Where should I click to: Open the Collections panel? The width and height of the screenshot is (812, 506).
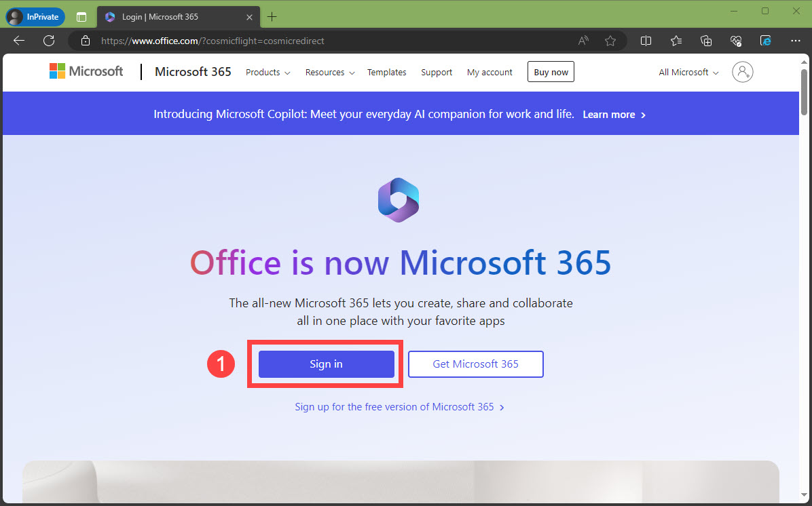[x=706, y=41]
